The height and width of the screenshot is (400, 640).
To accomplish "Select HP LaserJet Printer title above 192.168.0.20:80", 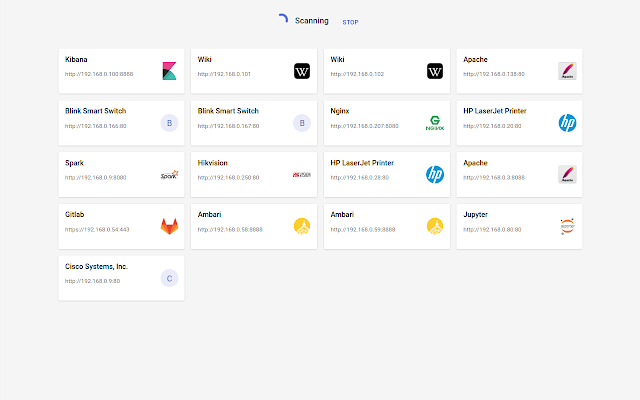I will point(495,111).
